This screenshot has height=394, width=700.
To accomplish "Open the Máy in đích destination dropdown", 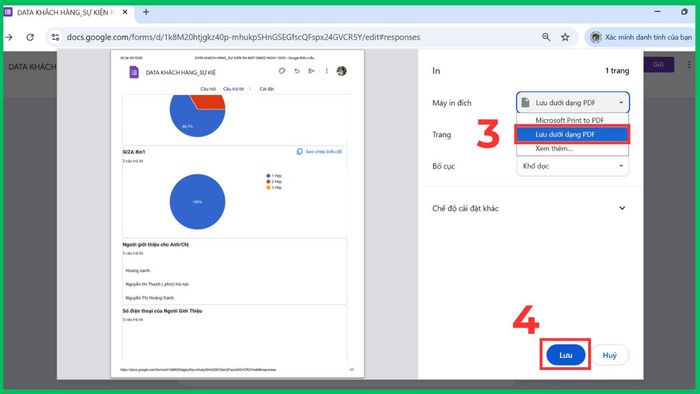I will coord(573,103).
